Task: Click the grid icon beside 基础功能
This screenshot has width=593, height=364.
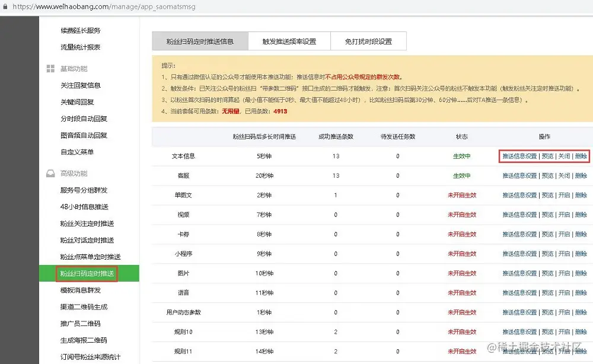Action: [x=50, y=68]
